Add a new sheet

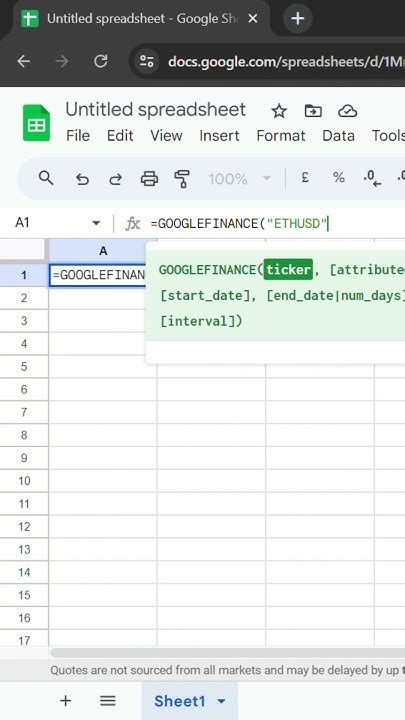tap(66, 701)
